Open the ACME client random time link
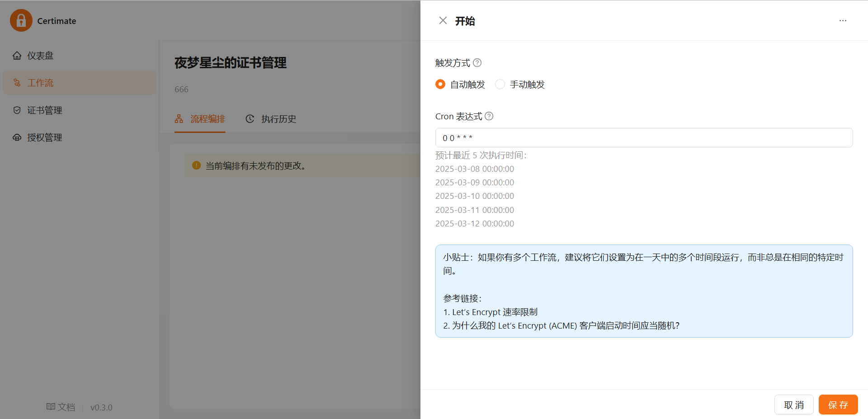 coord(565,325)
